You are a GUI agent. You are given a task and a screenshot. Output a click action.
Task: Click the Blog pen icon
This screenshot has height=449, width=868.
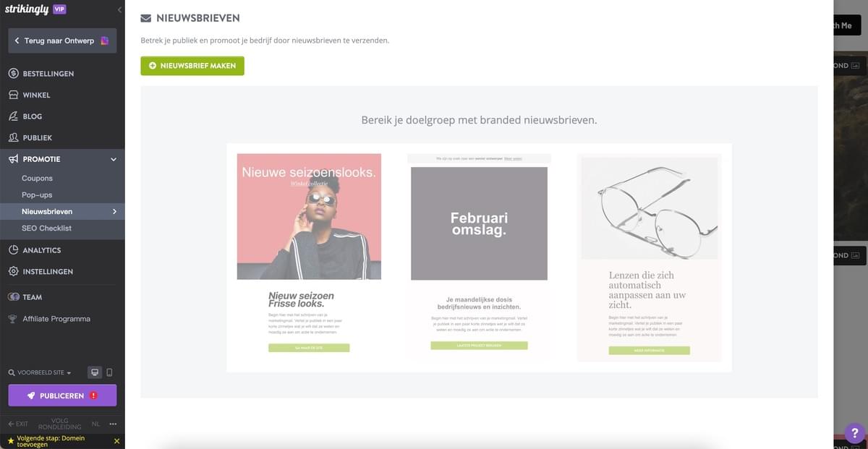pyautogui.click(x=13, y=116)
